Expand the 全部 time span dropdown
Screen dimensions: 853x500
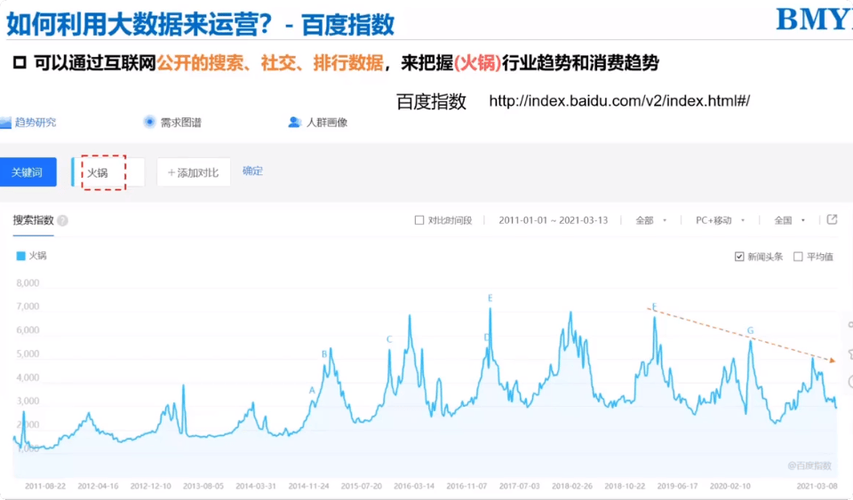click(651, 220)
